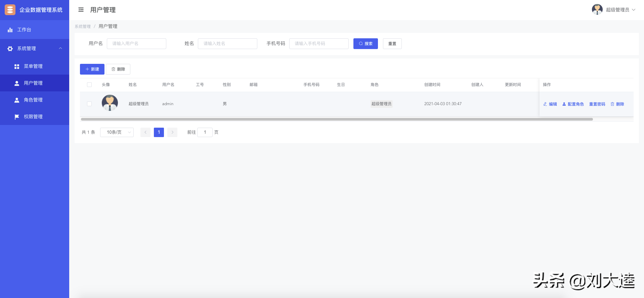
Task: Open 工作台 dashboard from sidebar
Action: click(x=24, y=30)
